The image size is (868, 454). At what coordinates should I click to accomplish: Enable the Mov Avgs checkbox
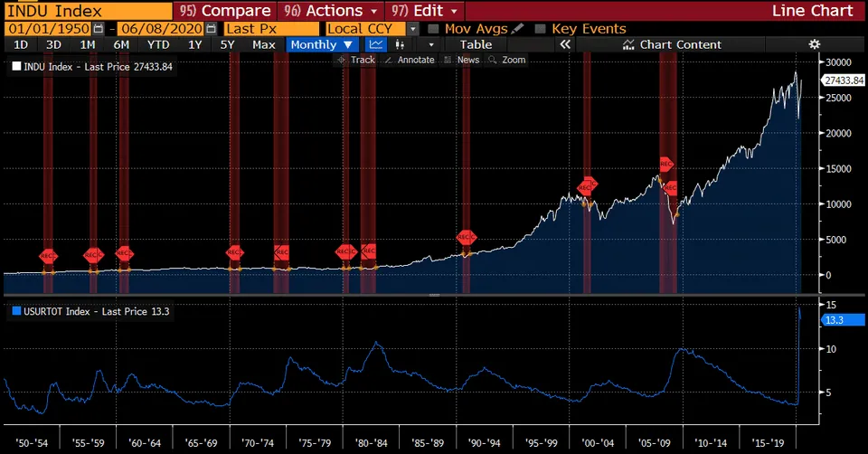[433, 29]
